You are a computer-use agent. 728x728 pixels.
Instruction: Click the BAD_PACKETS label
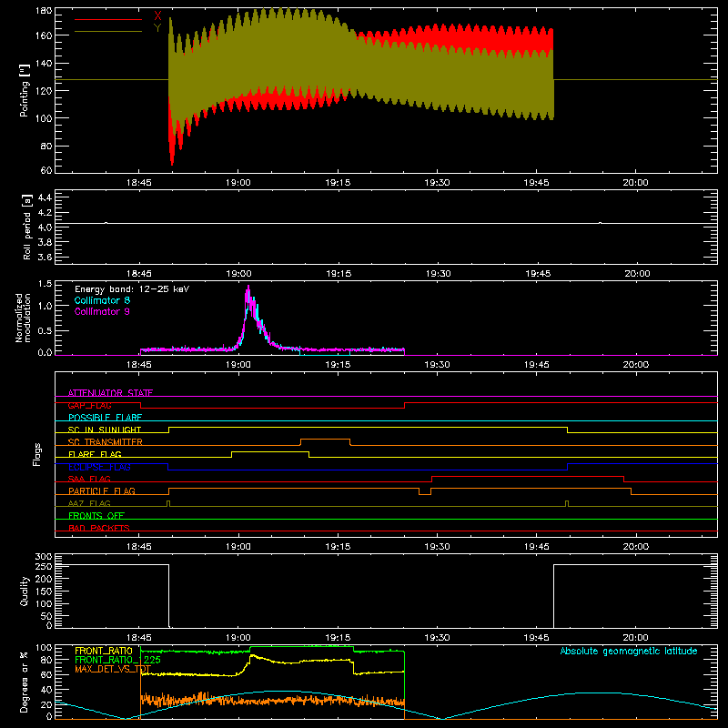(x=99, y=528)
